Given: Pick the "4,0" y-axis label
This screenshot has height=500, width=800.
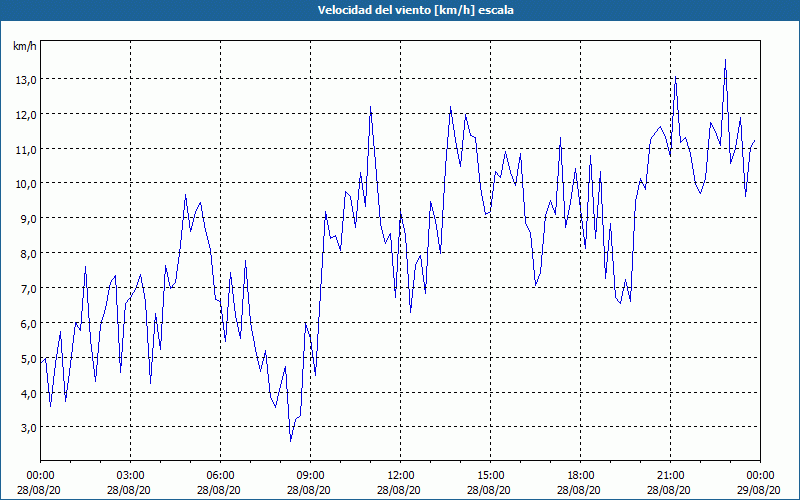Looking at the screenshot, I should (29, 393).
